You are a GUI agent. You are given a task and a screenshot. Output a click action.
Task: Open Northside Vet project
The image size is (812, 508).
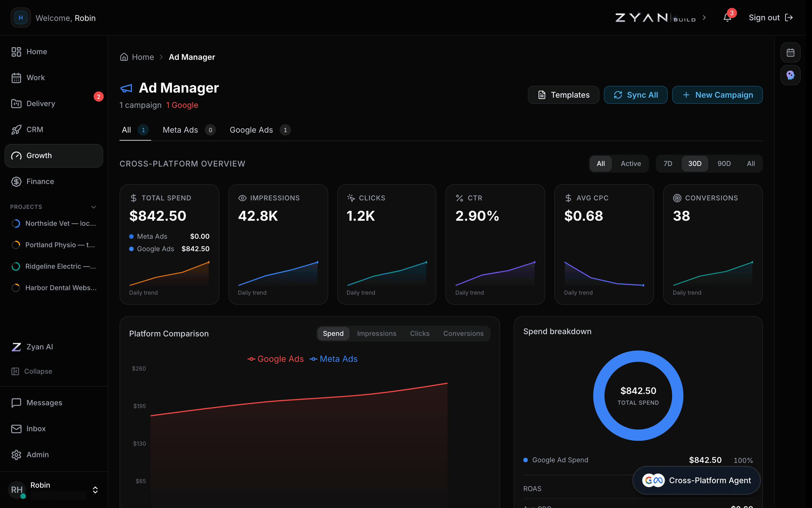(54, 224)
